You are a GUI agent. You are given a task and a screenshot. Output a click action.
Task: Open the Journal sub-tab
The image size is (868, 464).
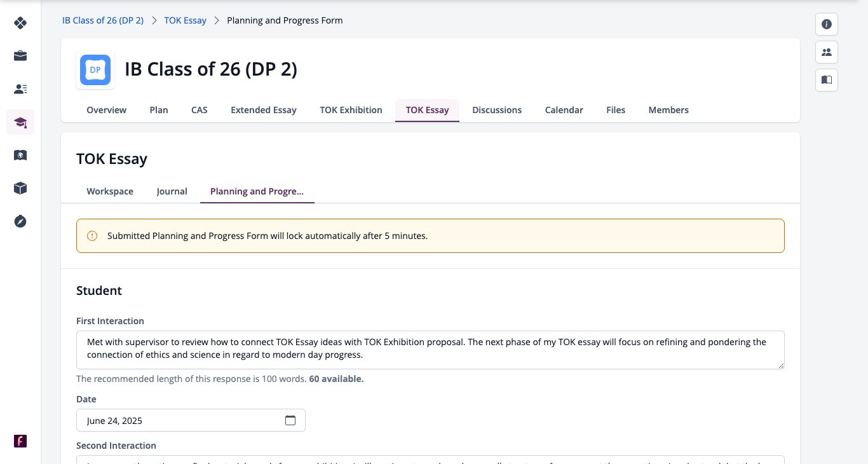pos(172,191)
